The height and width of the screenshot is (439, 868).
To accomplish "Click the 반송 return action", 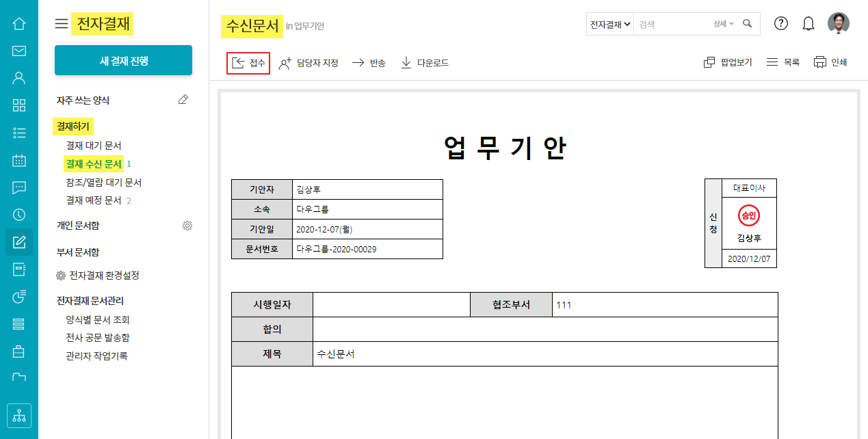I will tap(369, 63).
